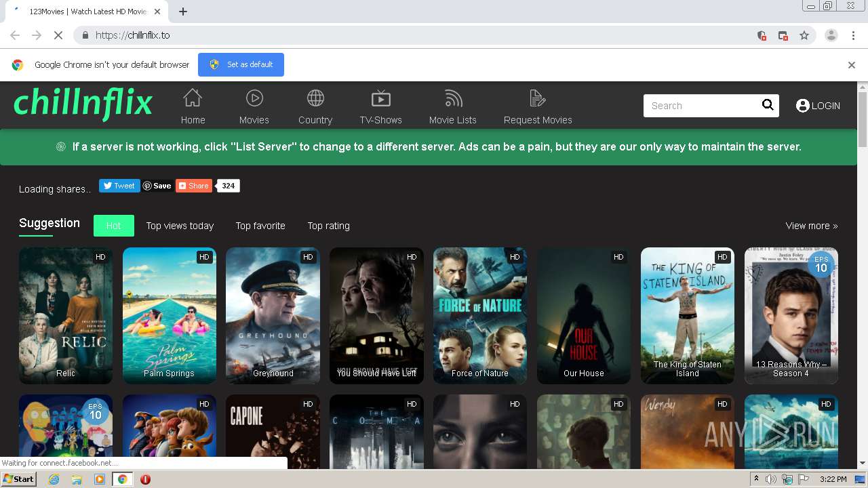
Task: Click the Tweet share button
Action: [x=119, y=186]
